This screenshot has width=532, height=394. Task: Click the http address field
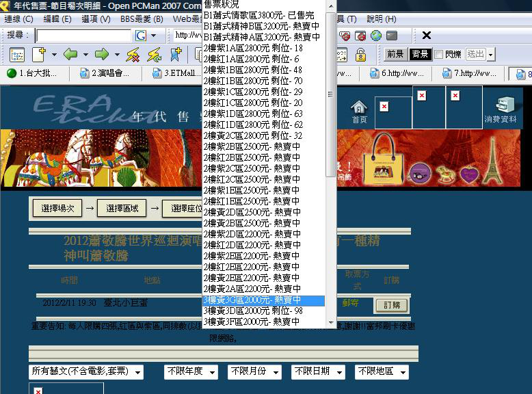point(187,36)
